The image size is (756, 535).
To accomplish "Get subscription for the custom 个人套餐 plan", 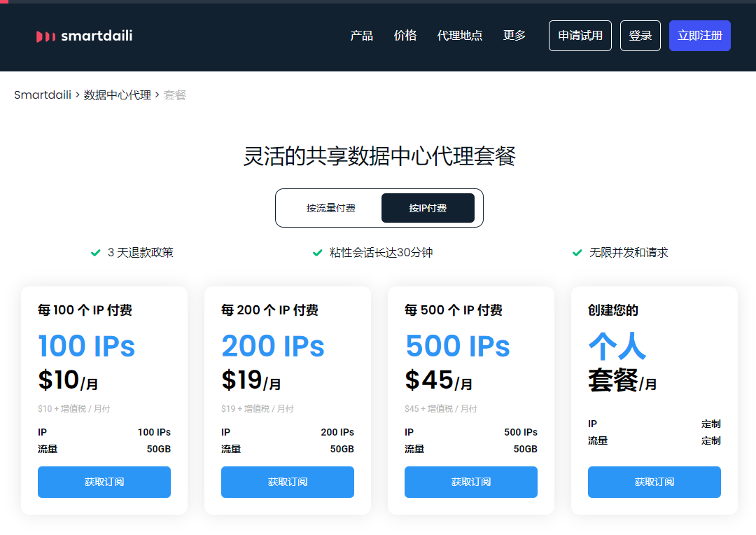I will [654, 482].
